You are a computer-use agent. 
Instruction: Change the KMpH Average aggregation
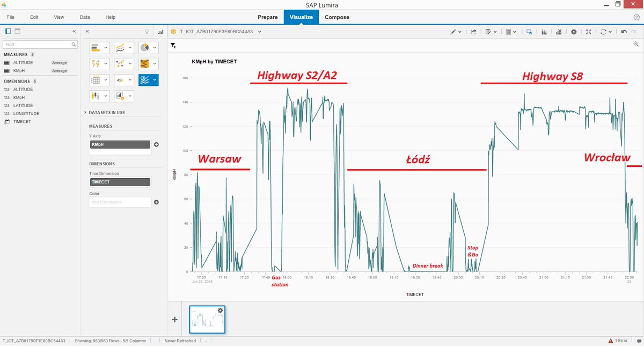click(x=59, y=71)
